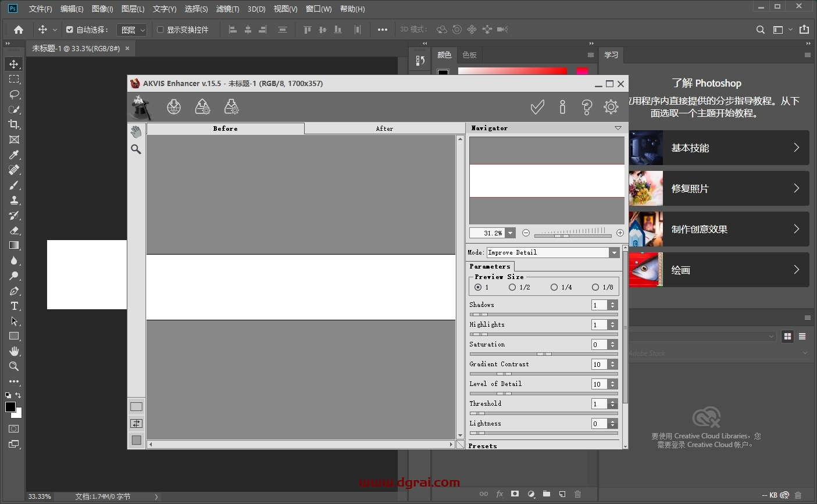Click the AKVIS apply checkmark icon
The height and width of the screenshot is (504, 817).
[x=537, y=107]
